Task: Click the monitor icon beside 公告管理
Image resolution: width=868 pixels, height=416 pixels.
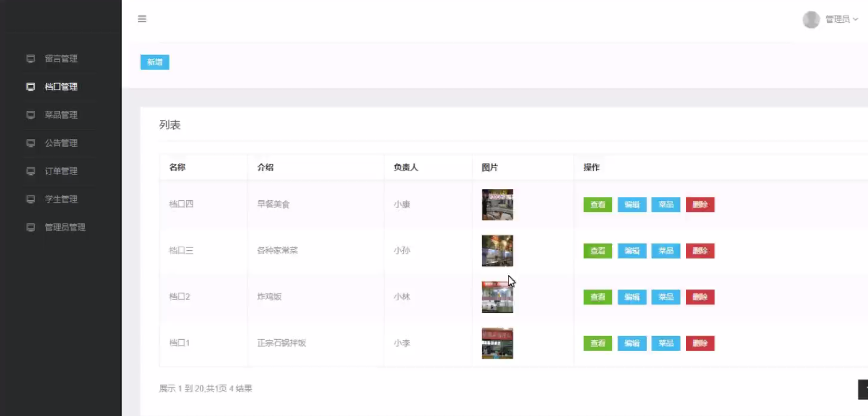Action: point(31,143)
